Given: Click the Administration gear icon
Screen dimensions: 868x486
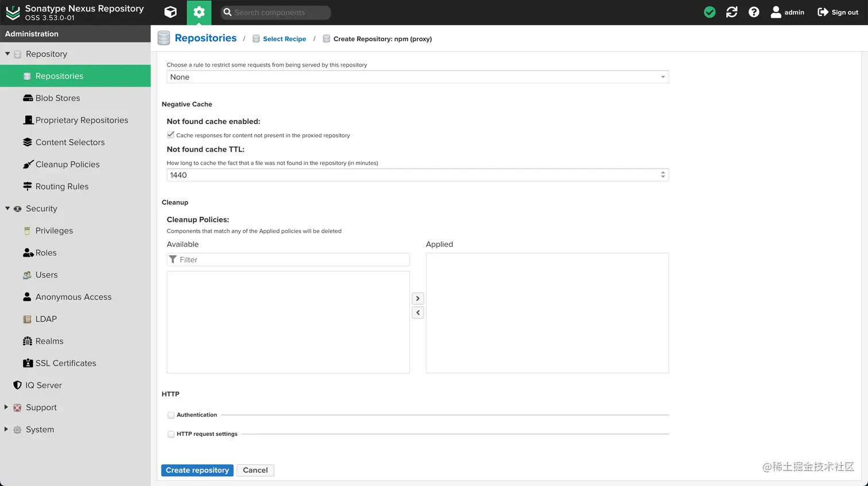Looking at the screenshot, I should (x=199, y=12).
